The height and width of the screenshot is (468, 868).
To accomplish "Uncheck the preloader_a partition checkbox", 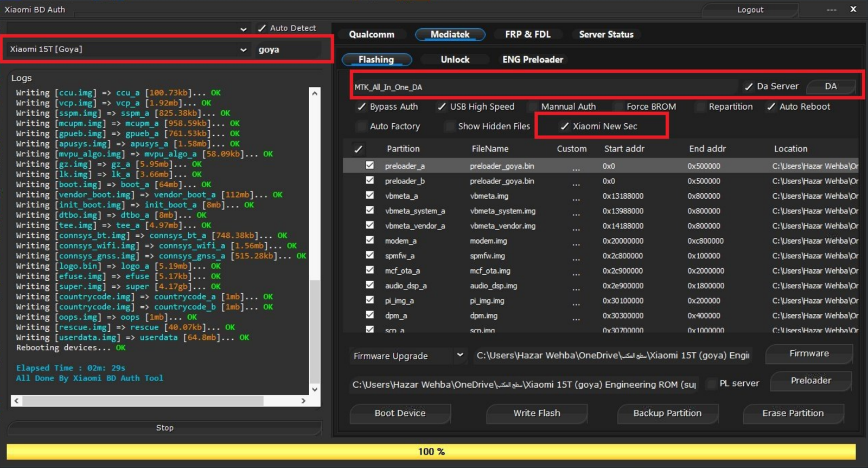I will 369,165.
